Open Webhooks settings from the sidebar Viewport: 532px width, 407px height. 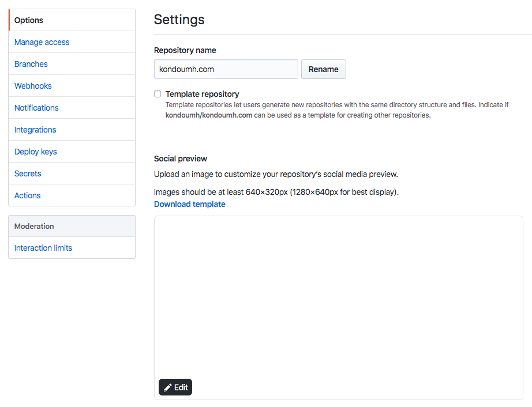(x=32, y=85)
